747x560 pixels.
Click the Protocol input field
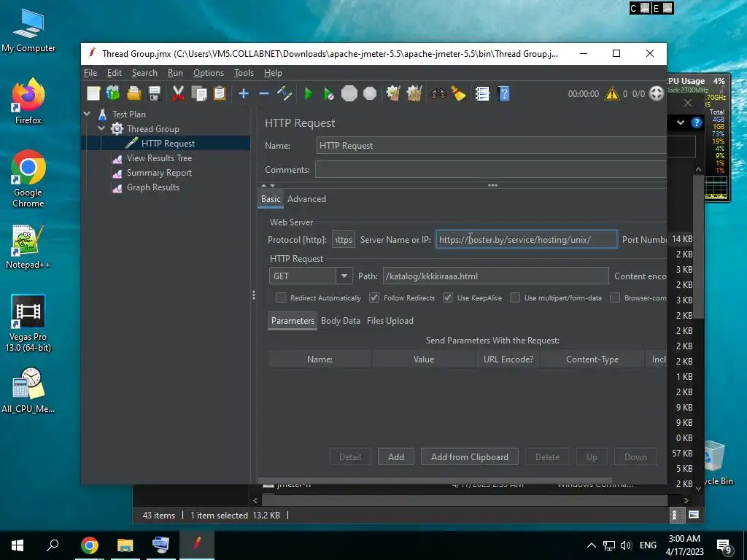point(344,239)
